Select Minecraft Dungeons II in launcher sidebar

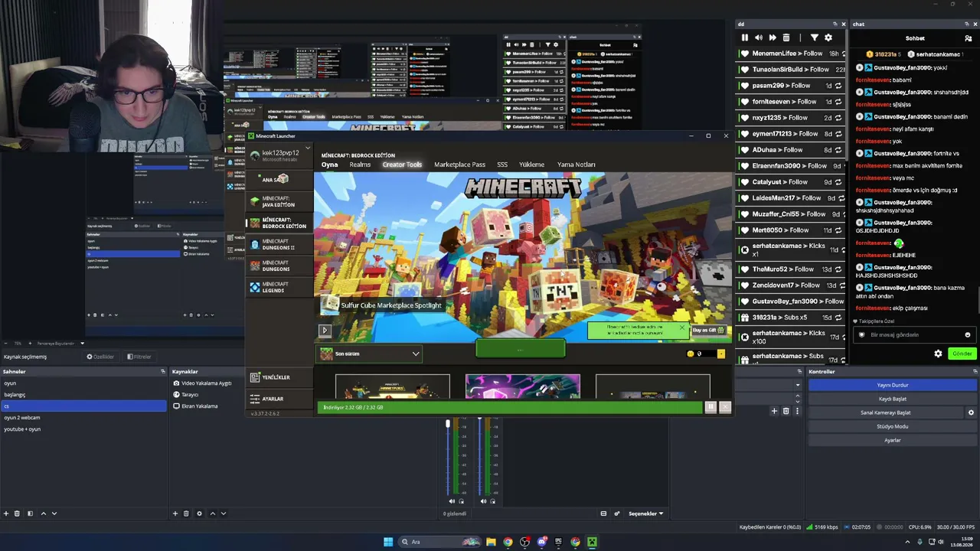[279, 245]
